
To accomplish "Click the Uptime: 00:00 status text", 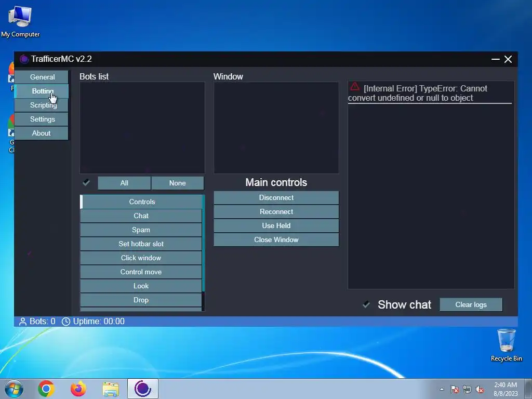I will (x=99, y=321).
